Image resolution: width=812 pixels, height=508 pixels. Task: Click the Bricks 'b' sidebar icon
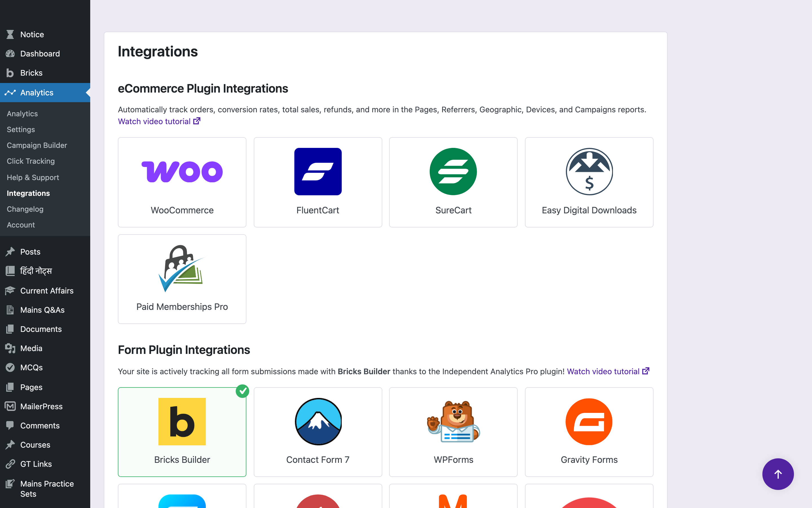[x=10, y=73]
